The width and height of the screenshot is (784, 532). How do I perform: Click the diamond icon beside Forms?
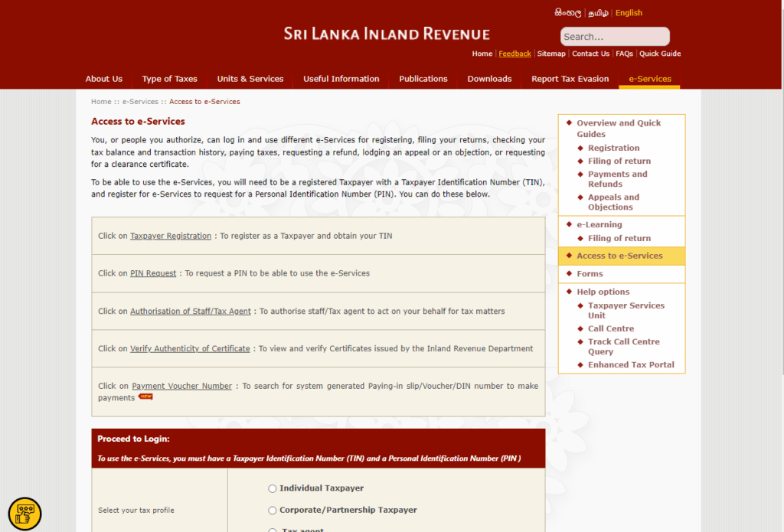(x=567, y=273)
